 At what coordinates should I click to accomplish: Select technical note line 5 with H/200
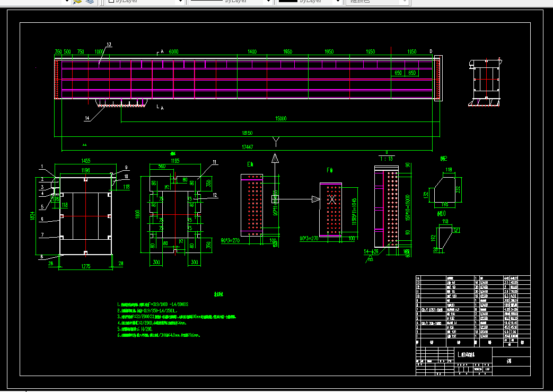click(135, 329)
